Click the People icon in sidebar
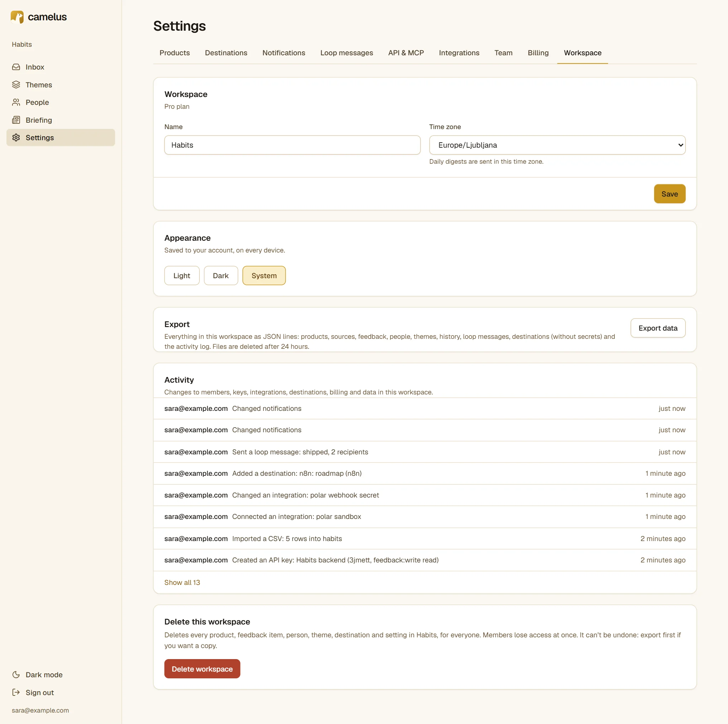The height and width of the screenshot is (724, 728). coord(16,102)
